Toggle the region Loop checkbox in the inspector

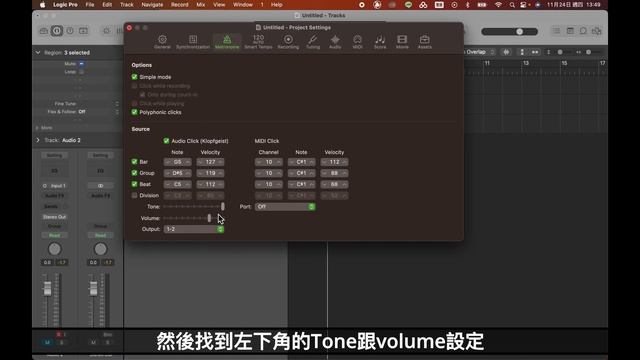pos(81,72)
